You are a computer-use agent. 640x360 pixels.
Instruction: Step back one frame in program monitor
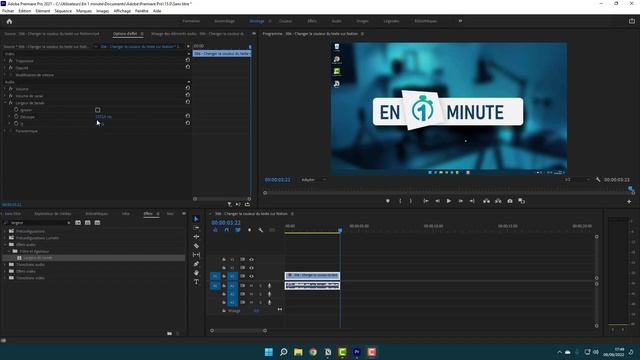(x=438, y=201)
